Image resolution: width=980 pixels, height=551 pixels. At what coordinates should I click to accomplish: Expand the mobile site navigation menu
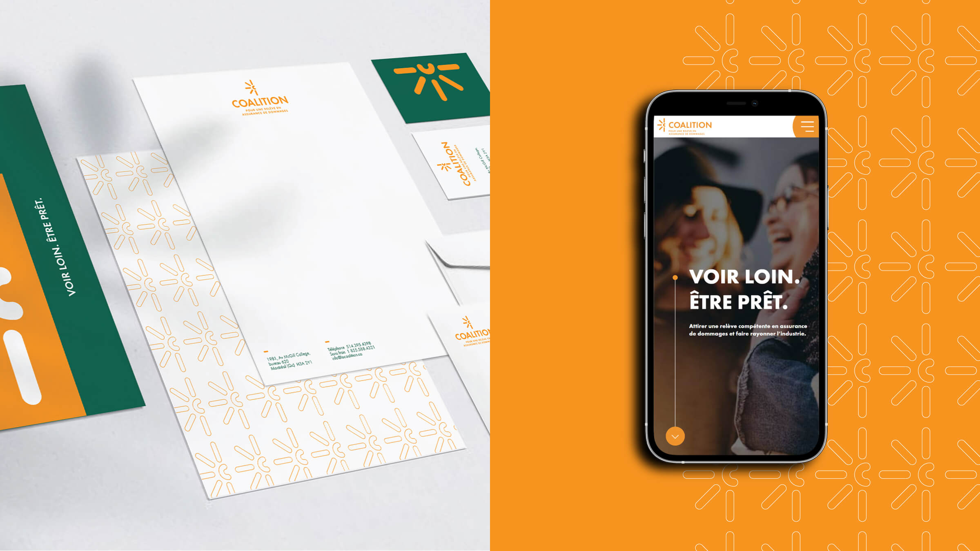[807, 126]
